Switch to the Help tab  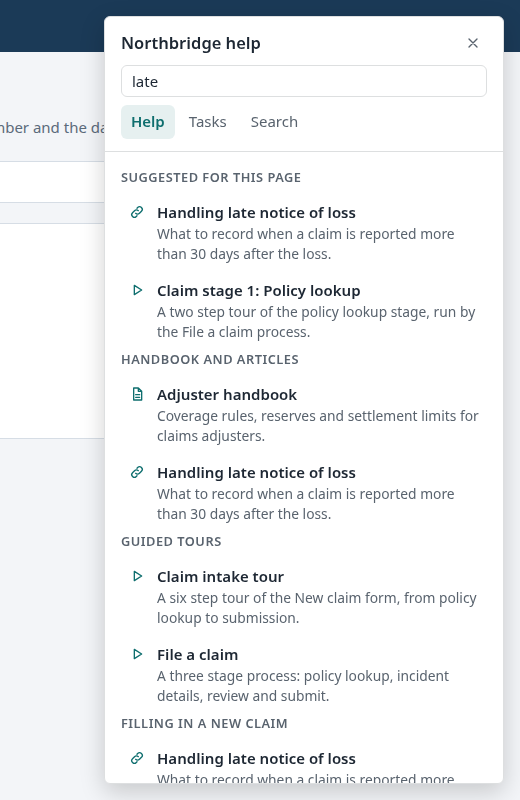pyautogui.click(x=147, y=122)
